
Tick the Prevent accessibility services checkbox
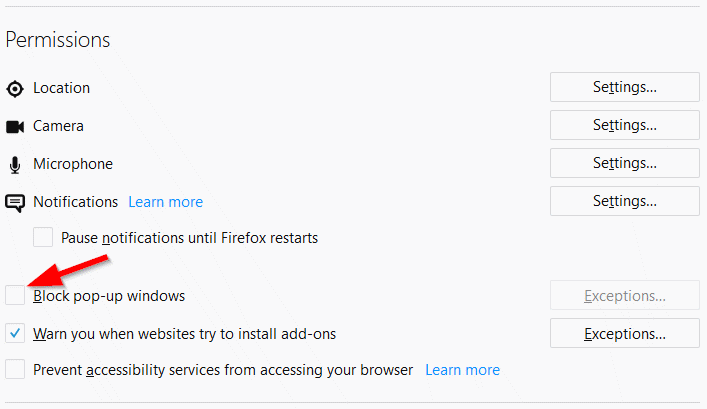coord(15,370)
